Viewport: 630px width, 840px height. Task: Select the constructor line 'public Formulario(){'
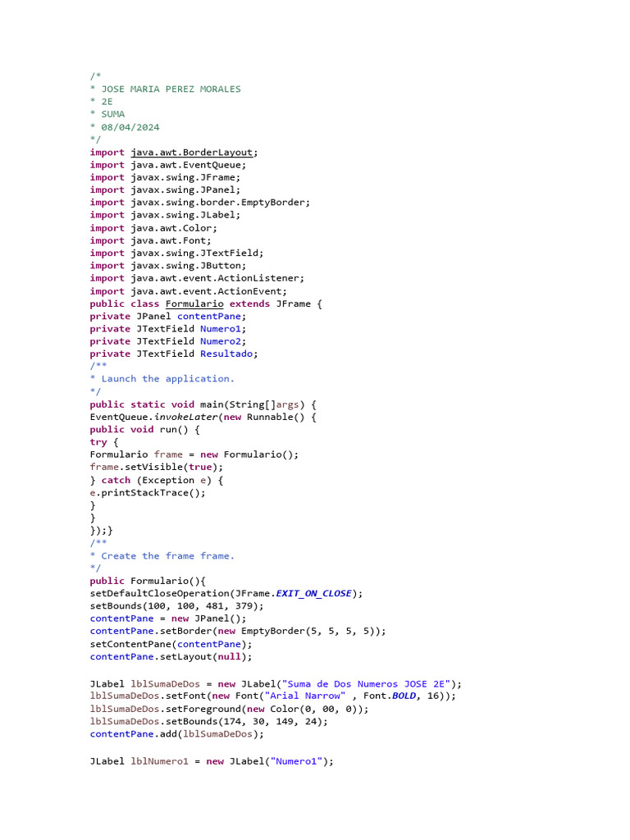tap(148, 581)
